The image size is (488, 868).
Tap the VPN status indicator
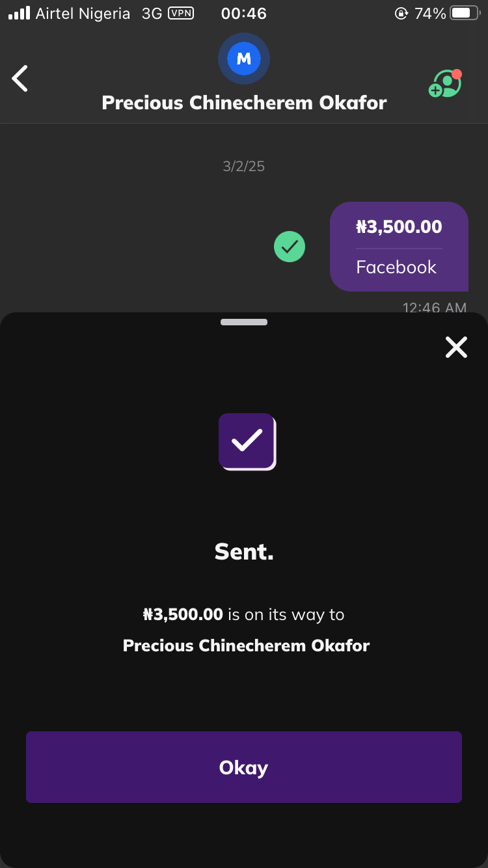click(180, 13)
